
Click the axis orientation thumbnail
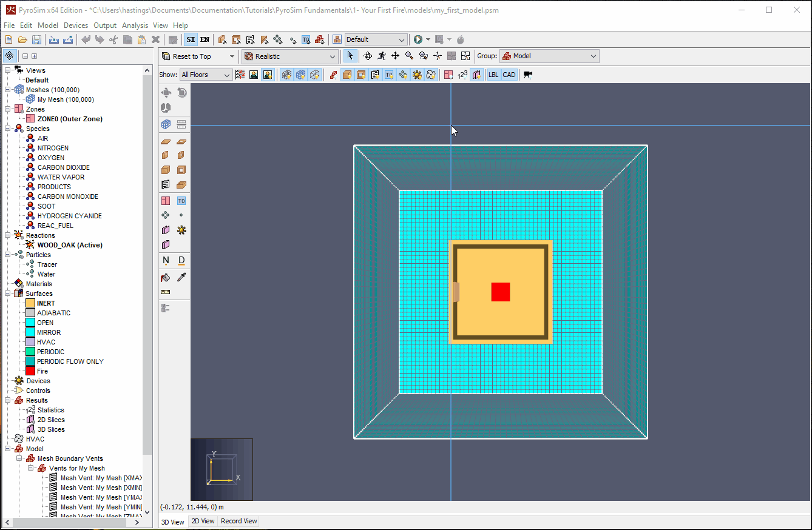(222, 469)
